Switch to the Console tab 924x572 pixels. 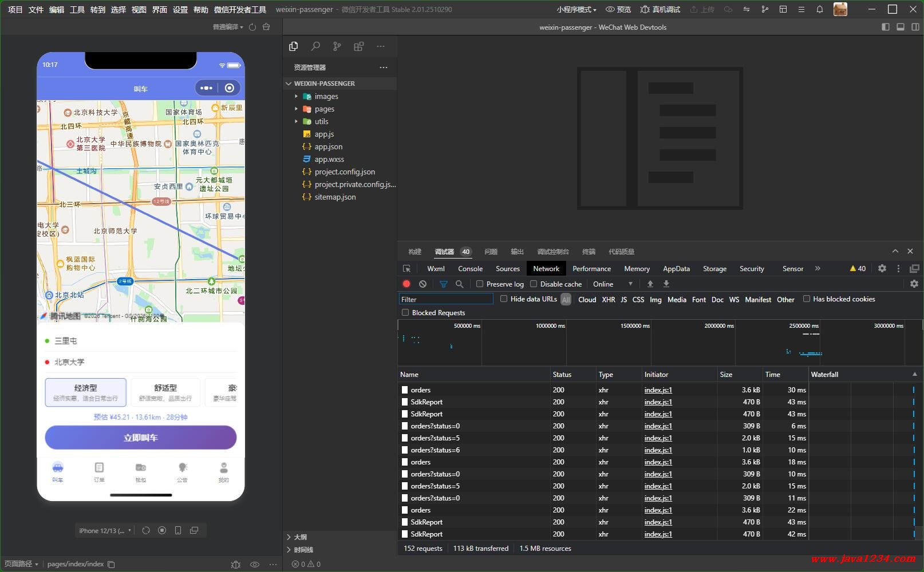point(470,268)
